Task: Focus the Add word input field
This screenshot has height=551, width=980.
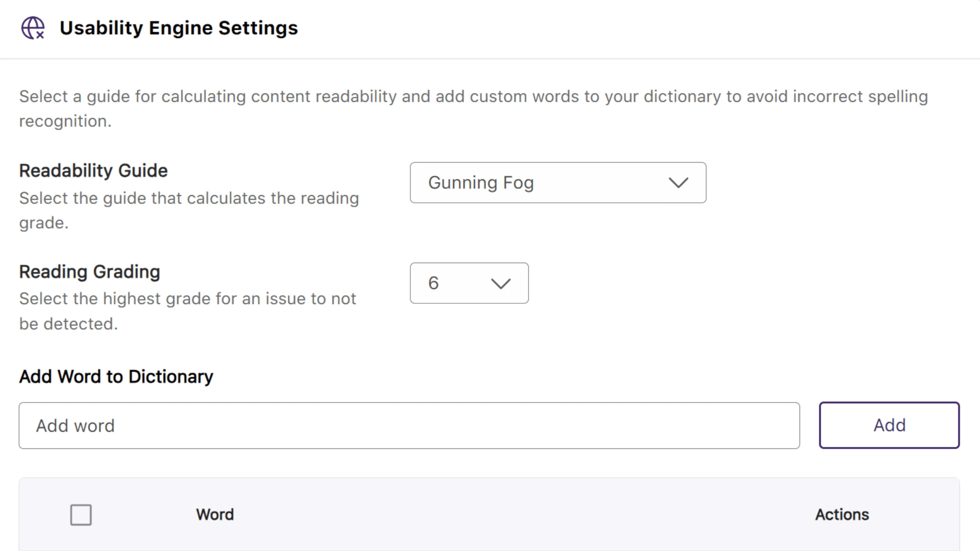Action: (409, 426)
